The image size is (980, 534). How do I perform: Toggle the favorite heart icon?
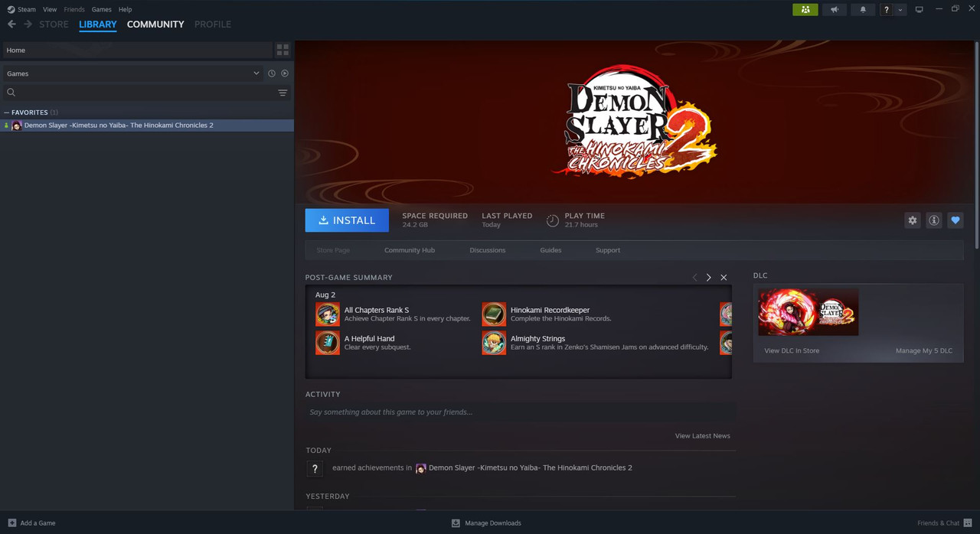tap(955, 220)
